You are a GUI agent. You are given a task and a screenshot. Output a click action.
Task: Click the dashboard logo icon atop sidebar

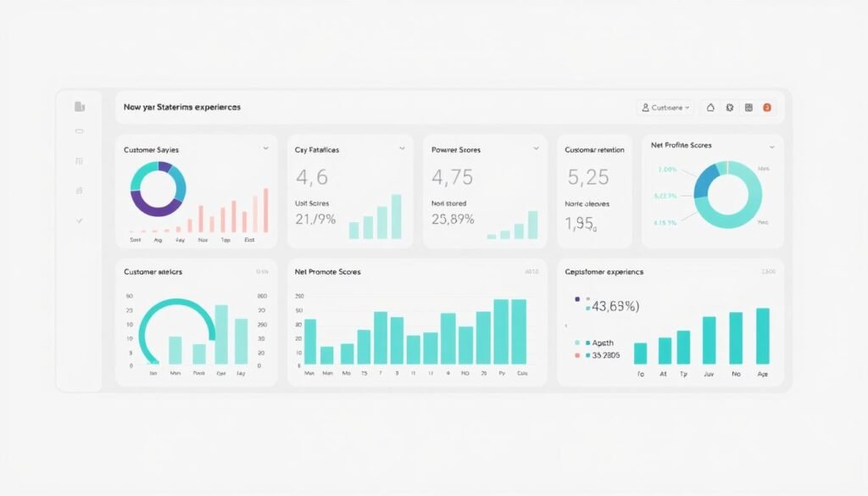(80, 107)
